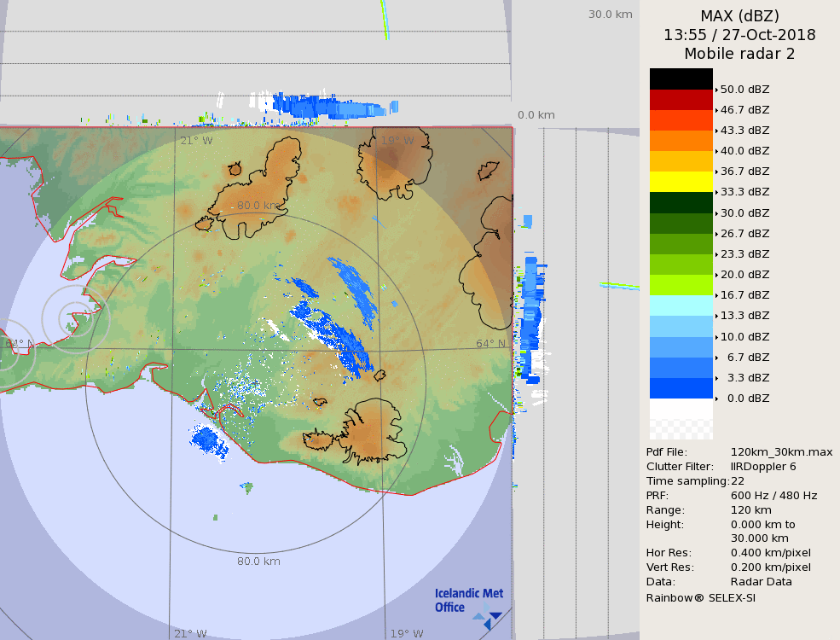Viewport: 840px width, 640px height.
Task: Click the Mobile radar 2 label
Action: coord(739,54)
